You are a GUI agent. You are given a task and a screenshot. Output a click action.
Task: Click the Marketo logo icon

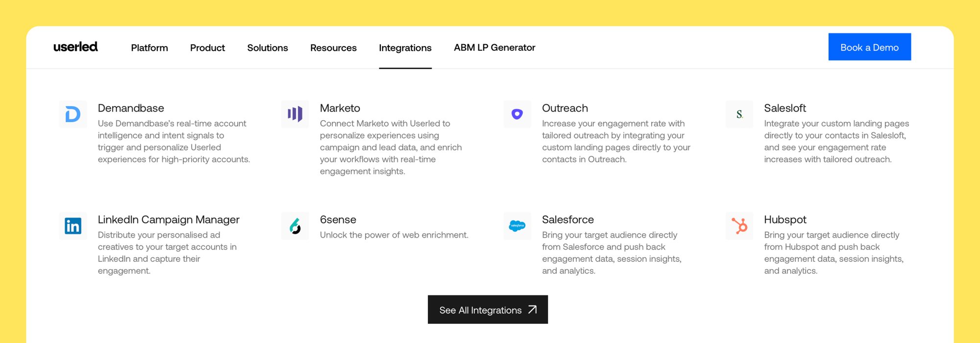(295, 114)
